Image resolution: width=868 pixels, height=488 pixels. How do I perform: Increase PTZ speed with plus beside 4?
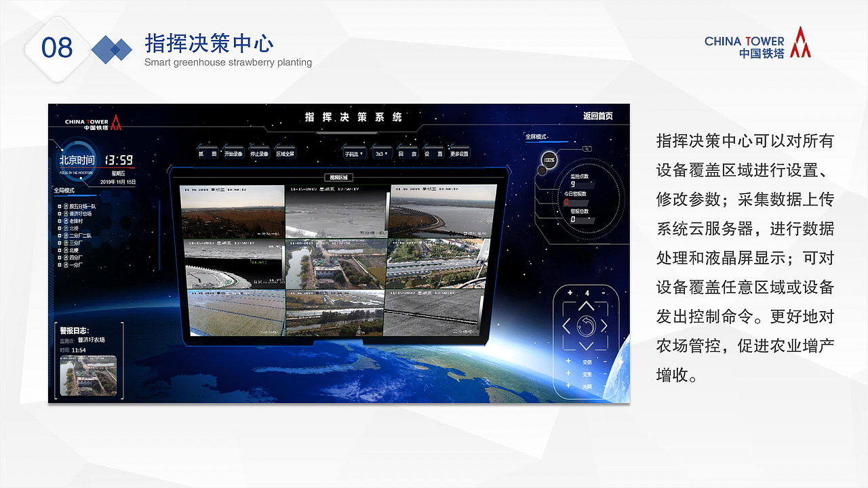pos(570,293)
